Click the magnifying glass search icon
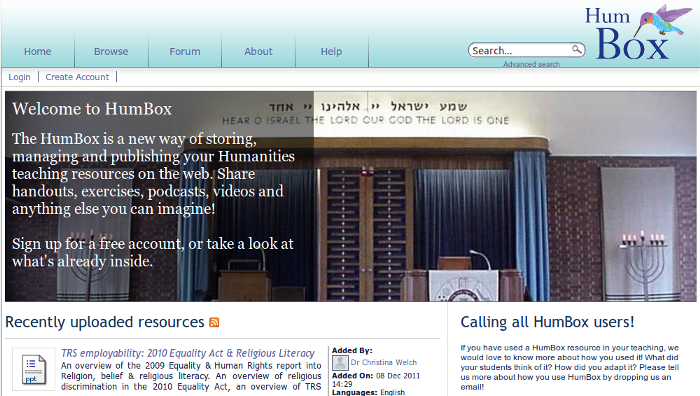Image resolution: width=700 pixels, height=396 pixels. pos(577,49)
